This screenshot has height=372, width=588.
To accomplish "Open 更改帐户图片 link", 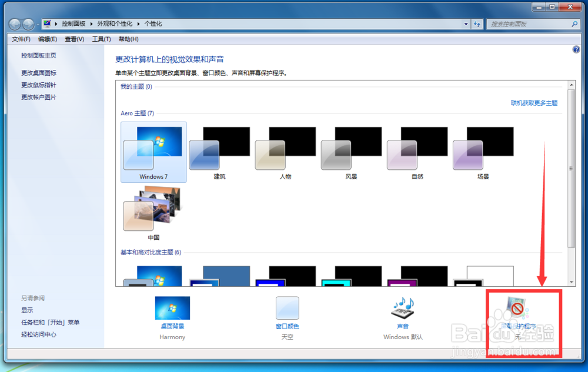I will (x=39, y=97).
